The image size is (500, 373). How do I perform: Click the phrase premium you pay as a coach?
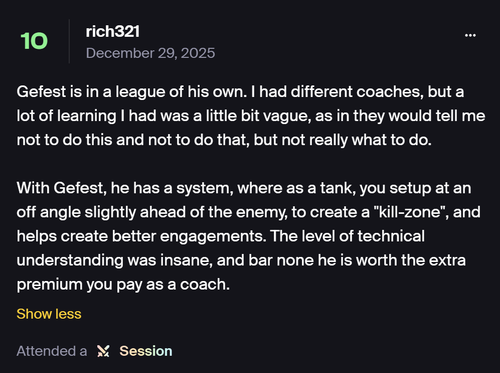(123, 285)
